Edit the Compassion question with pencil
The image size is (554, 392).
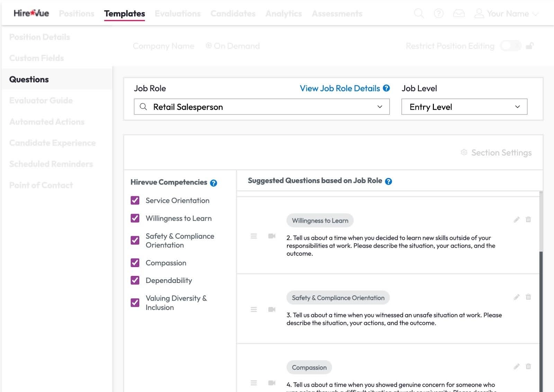[x=517, y=367]
